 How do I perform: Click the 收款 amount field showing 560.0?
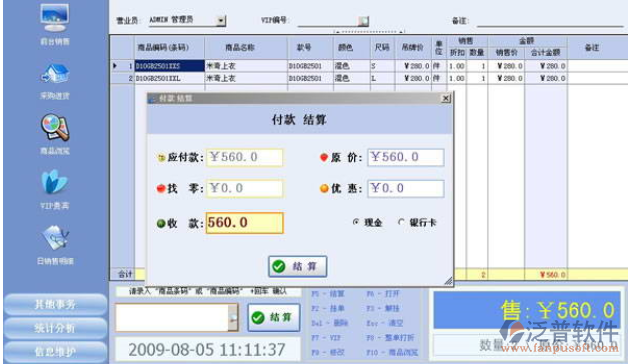244,223
